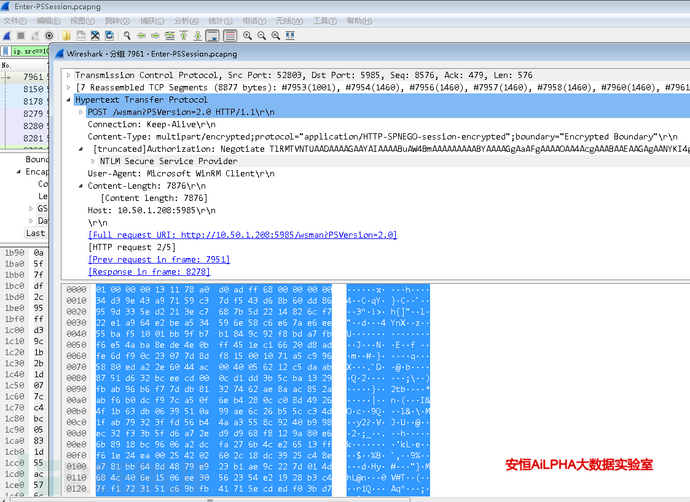Select the [HTTP request 2/5] line
Image resolution: width=690 pixels, height=502 pixels.
(x=132, y=247)
